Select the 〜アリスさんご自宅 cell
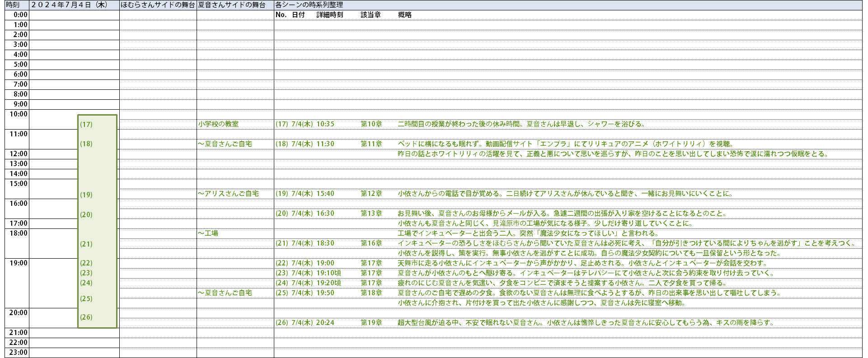This screenshot has width=868, height=358. coord(228,194)
